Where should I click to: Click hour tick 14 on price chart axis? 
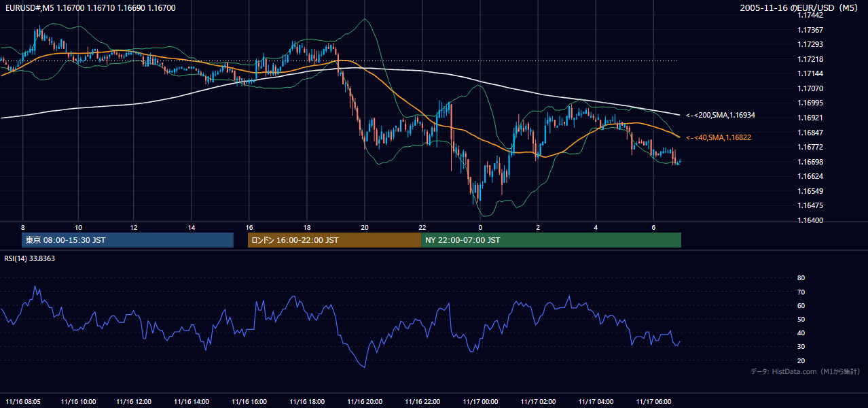click(192, 227)
